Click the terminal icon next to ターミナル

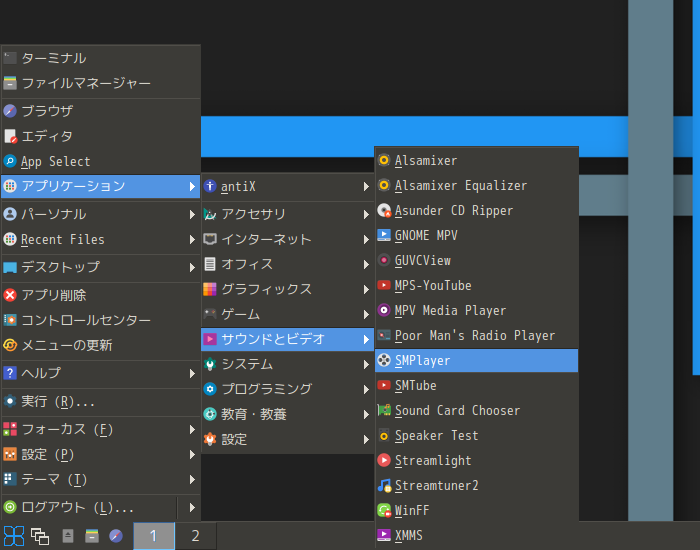10,58
